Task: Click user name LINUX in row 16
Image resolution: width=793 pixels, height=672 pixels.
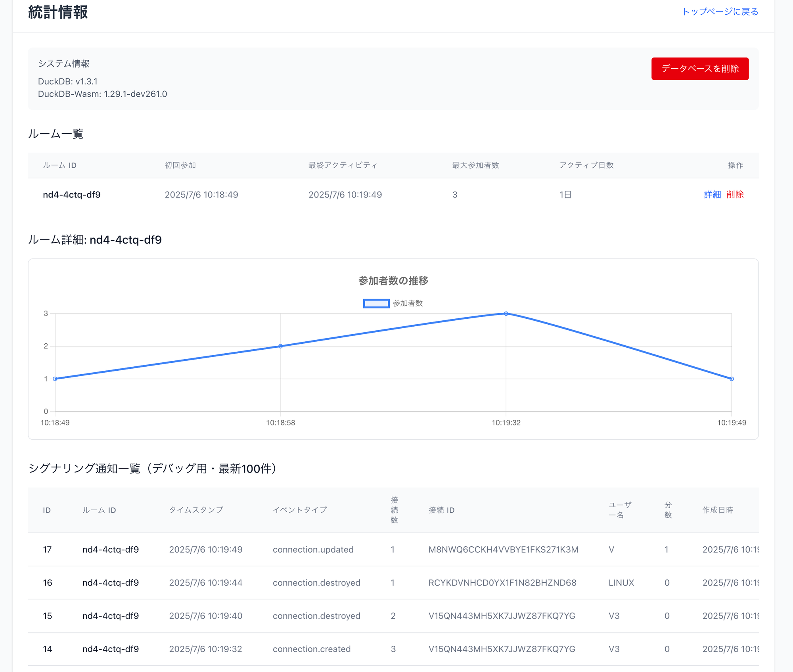Action: click(x=621, y=583)
